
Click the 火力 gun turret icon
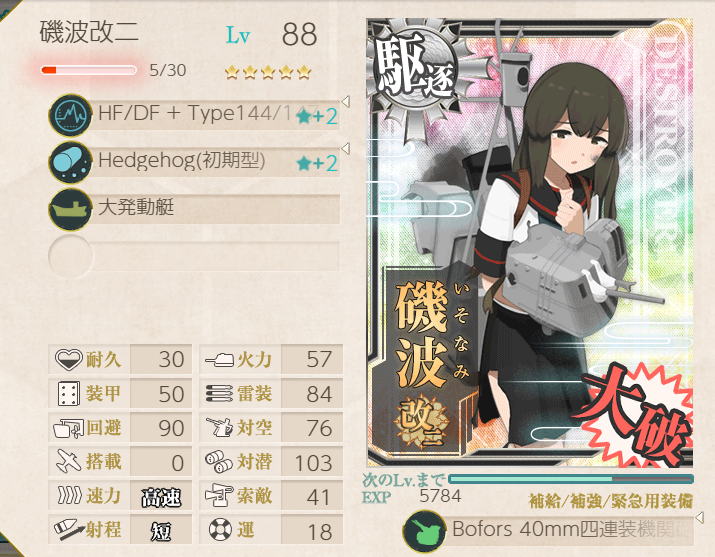(219, 360)
